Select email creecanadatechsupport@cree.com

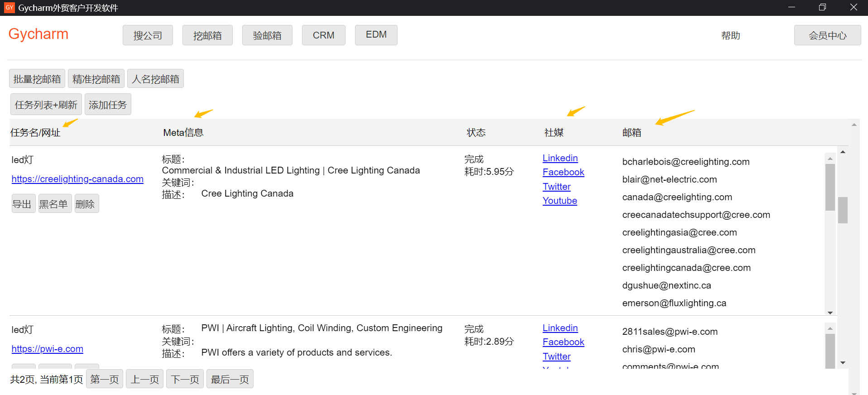pos(696,215)
